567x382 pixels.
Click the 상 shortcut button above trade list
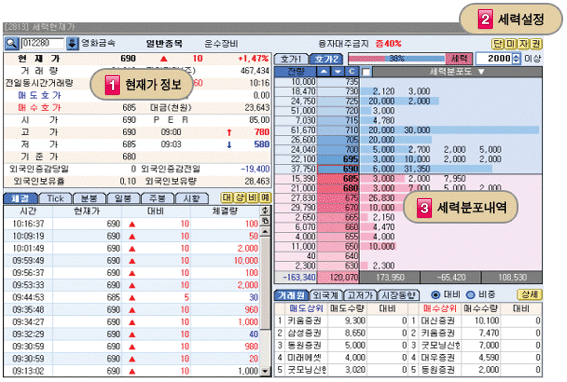coord(240,198)
